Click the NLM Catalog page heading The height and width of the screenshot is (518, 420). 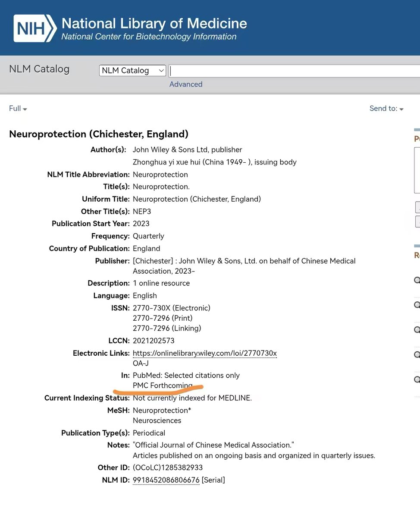39,69
